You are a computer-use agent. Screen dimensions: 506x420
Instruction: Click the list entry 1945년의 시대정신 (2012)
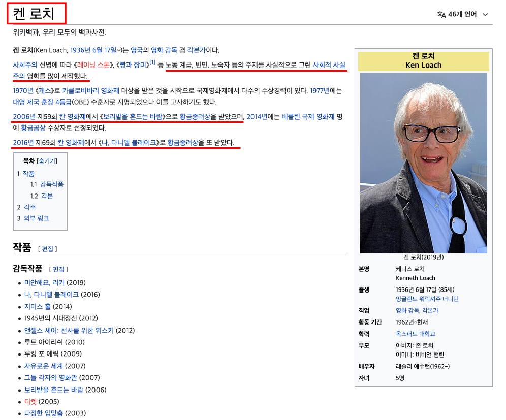(61, 318)
